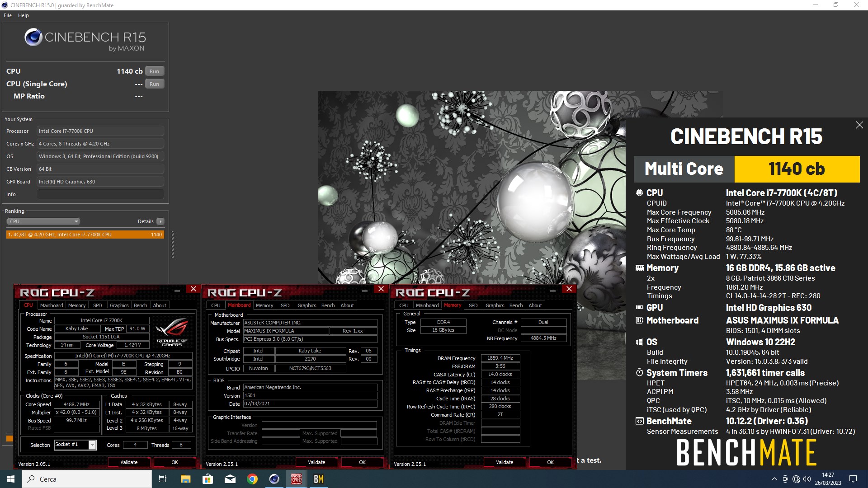Open Mainboard tab in Memory CPU-Z window
Screen dimensions: 868x488
(427, 305)
